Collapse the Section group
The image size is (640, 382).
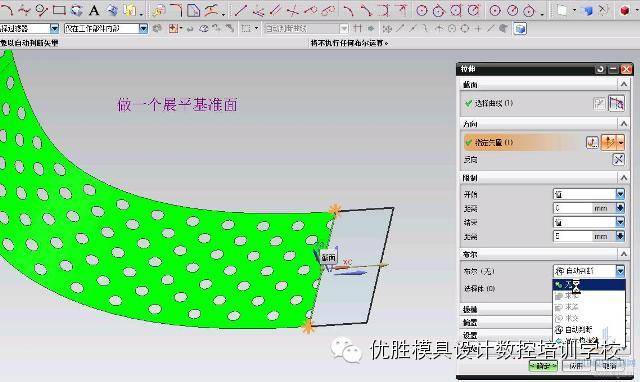tap(624, 84)
